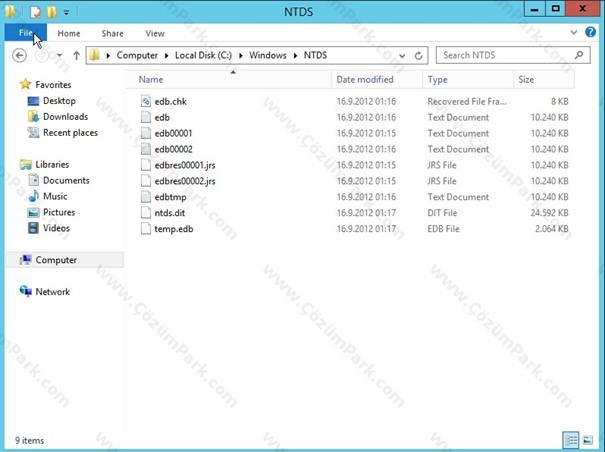Screen dimensions: 605x452
Task: Open Help with the question mark icon
Action: coord(590,32)
